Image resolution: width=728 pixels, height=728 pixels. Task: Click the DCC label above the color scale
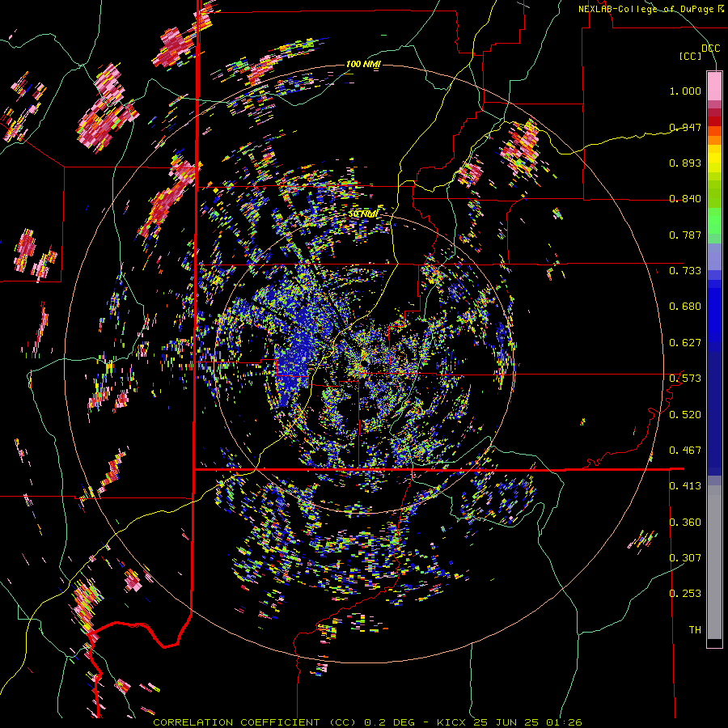point(710,49)
